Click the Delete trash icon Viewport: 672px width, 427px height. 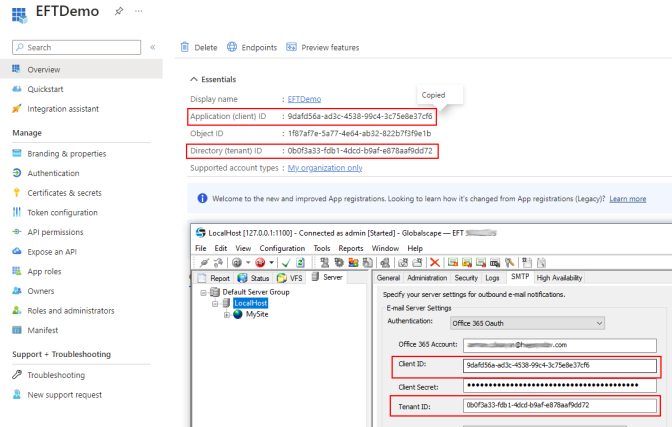point(185,47)
